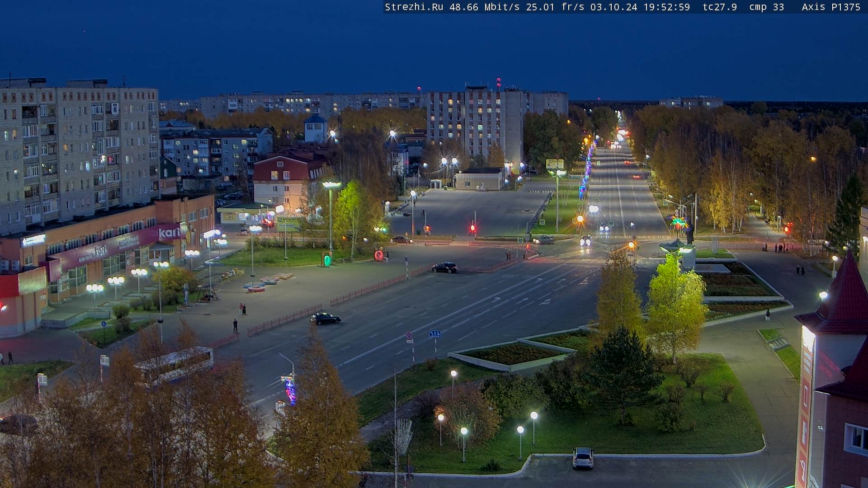Click the 48.66 Mbit/s bitrate readout
This screenshot has width=868, height=488.
484,7
